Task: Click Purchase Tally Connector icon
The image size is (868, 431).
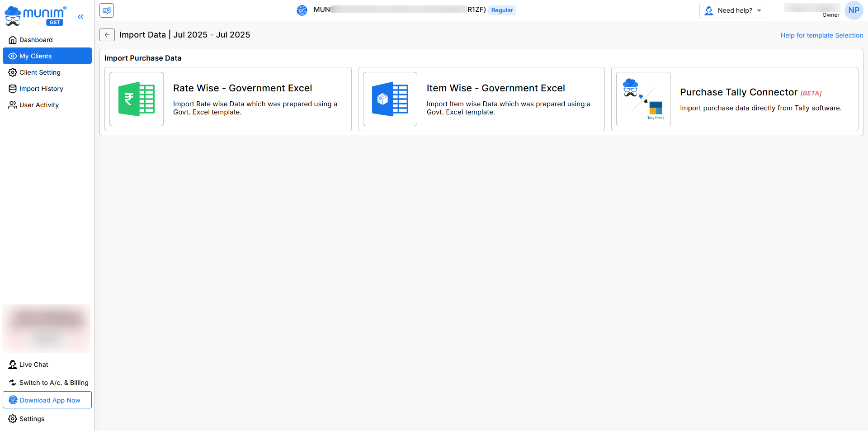Action: pos(643,99)
